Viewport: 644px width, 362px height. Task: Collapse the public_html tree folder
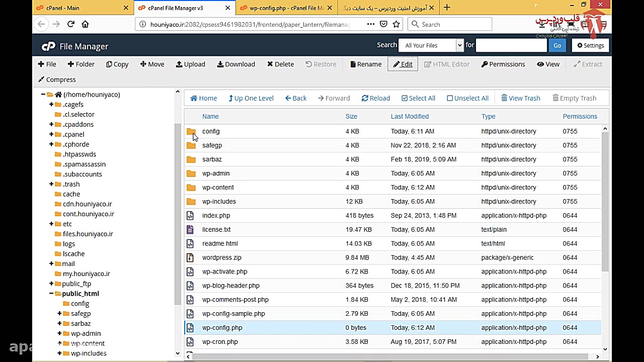click(51, 294)
